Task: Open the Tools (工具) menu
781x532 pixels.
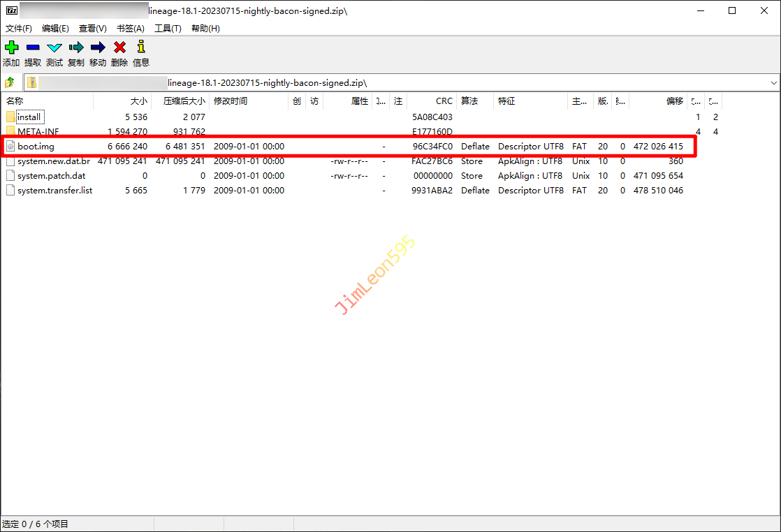Action: [x=168, y=29]
